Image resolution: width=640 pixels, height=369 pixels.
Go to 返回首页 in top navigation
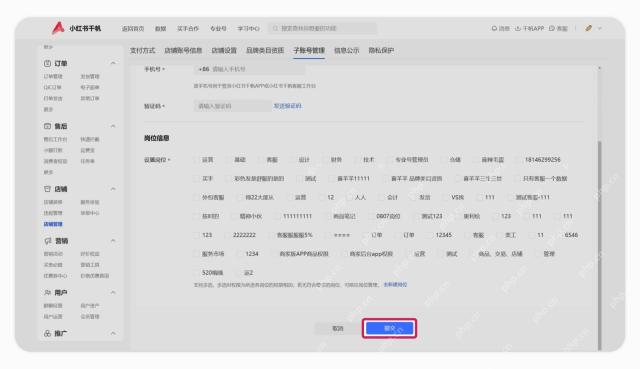pyautogui.click(x=133, y=28)
